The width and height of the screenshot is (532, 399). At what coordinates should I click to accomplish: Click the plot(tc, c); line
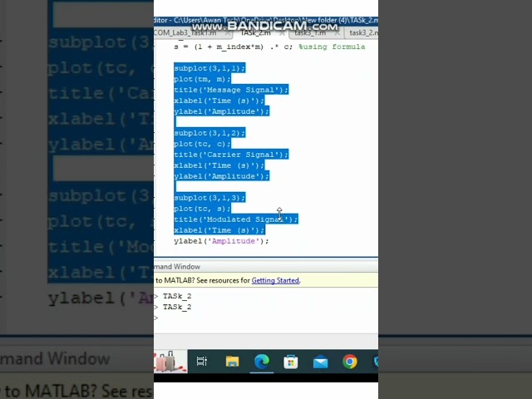[202, 144]
